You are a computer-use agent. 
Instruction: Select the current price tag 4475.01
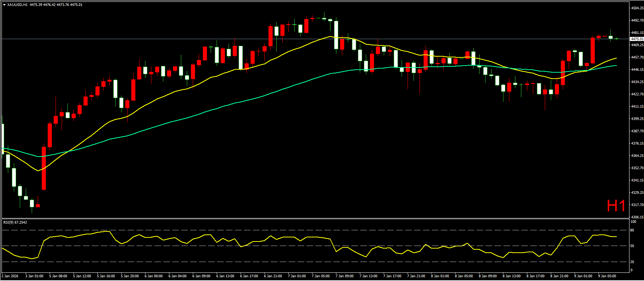click(x=637, y=39)
